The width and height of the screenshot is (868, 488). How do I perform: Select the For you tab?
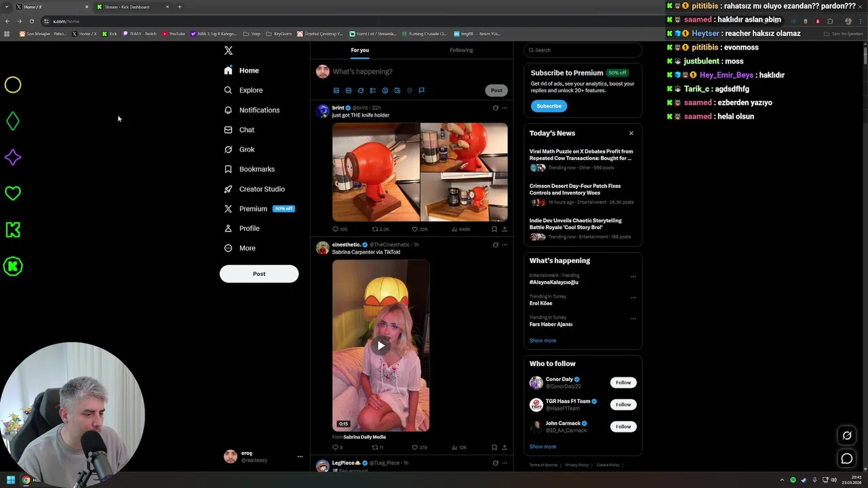tap(360, 50)
